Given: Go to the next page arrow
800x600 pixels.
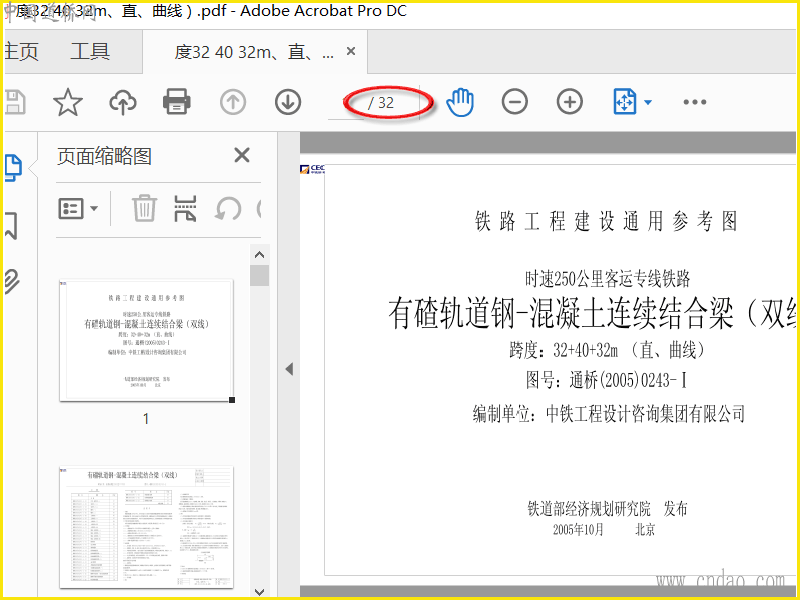Looking at the screenshot, I should 288,102.
